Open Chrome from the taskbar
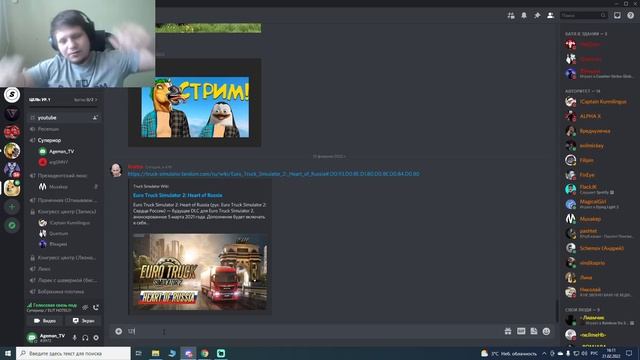640x360 pixels. (204, 353)
